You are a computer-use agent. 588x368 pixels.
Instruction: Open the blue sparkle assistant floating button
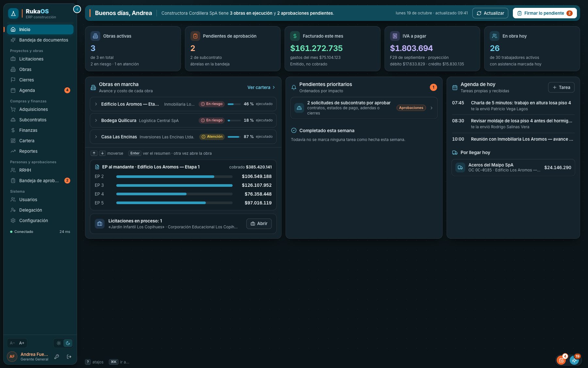[x=575, y=360]
